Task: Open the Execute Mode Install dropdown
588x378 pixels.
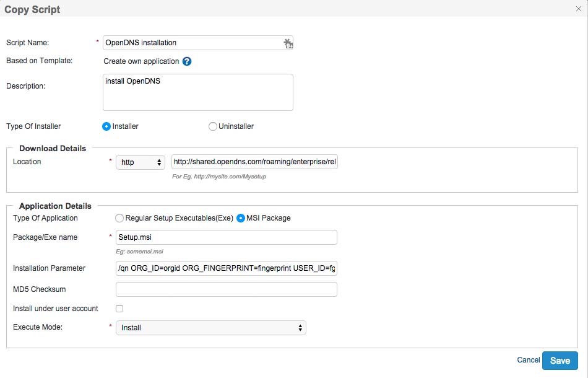Action: click(210, 328)
